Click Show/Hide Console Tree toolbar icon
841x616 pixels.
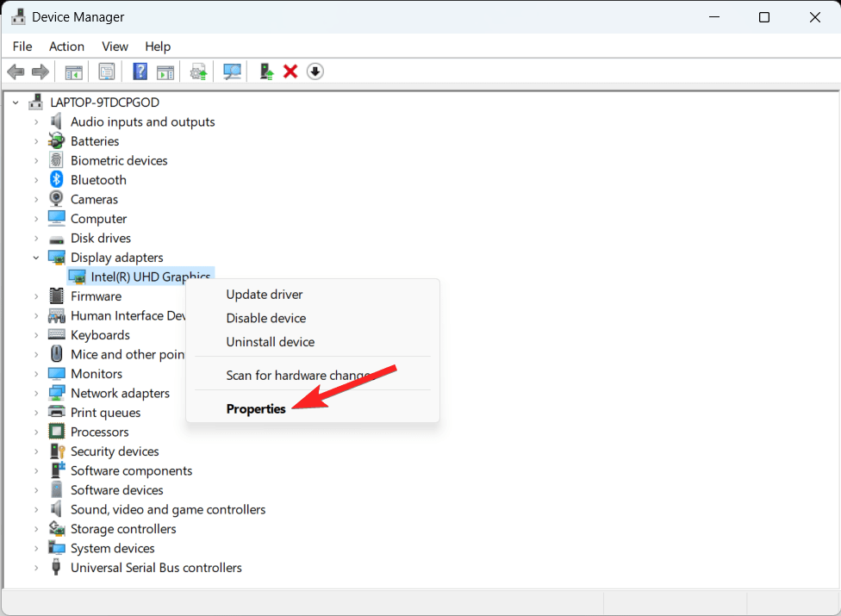click(74, 72)
